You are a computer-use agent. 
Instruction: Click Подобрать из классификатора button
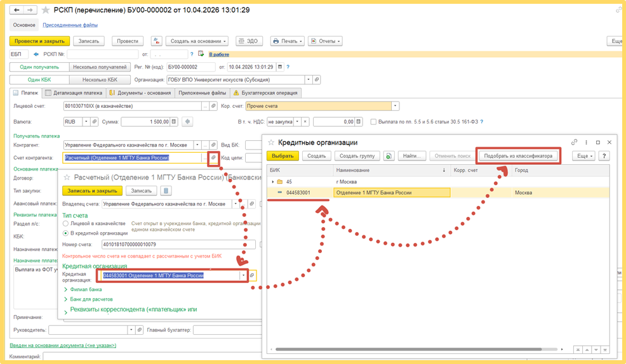pyautogui.click(x=518, y=156)
